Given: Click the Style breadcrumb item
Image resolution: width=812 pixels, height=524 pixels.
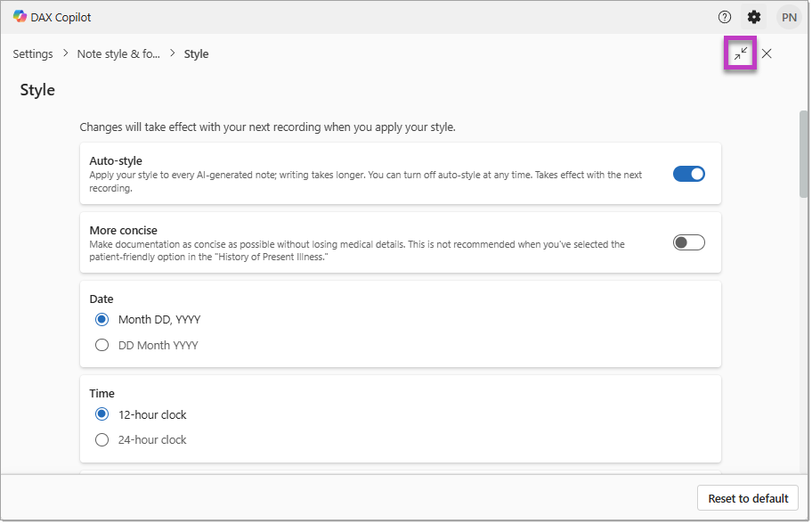Looking at the screenshot, I should pyautogui.click(x=196, y=53).
